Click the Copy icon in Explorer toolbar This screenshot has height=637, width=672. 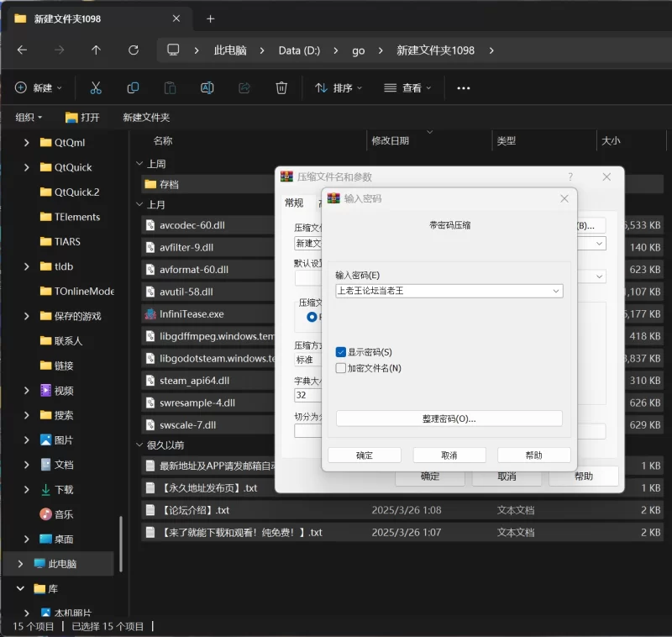pos(133,88)
